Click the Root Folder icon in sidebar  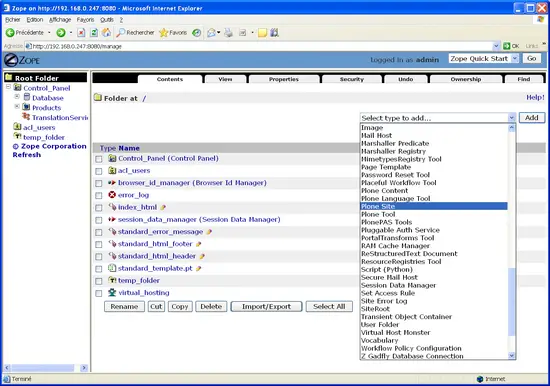pos(9,77)
